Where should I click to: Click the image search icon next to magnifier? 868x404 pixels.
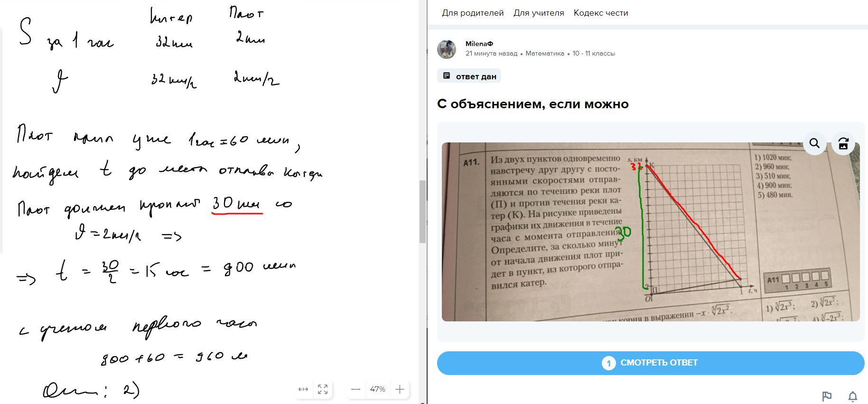click(x=843, y=143)
